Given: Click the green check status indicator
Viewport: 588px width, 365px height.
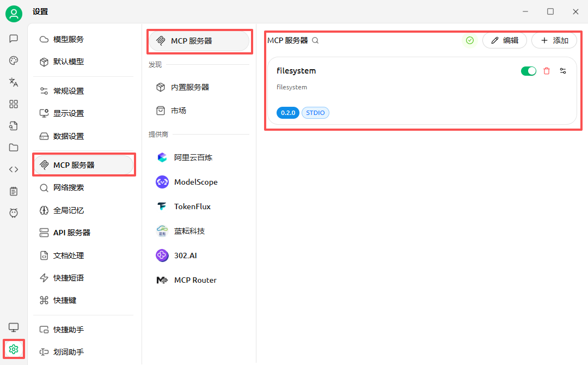Looking at the screenshot, I should click(x=470, y=40).
